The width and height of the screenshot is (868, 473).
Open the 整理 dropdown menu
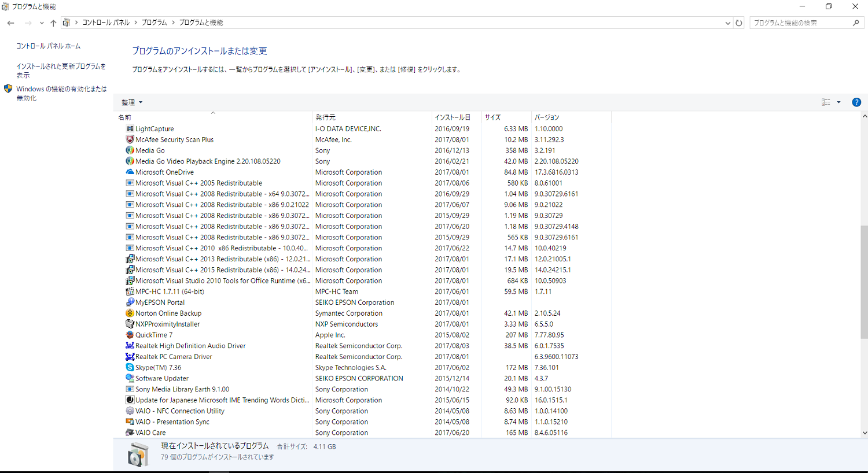coord(132,102)
